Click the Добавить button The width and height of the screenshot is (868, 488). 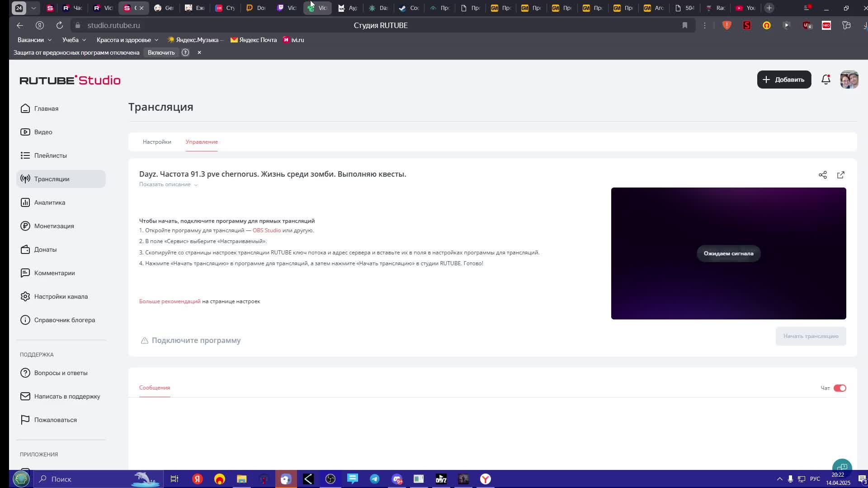(784, 80)
